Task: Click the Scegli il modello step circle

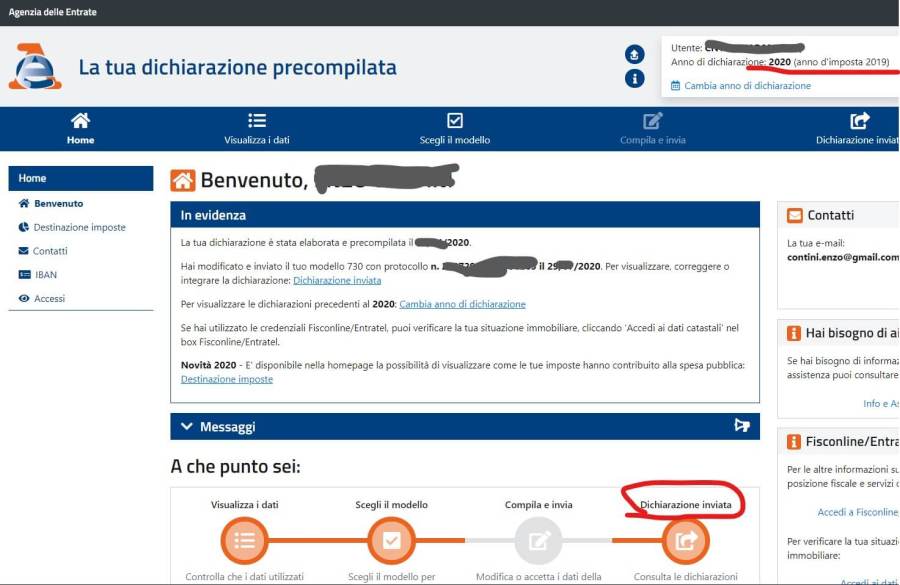Action: pyautogui.click(x=391, y=541)
